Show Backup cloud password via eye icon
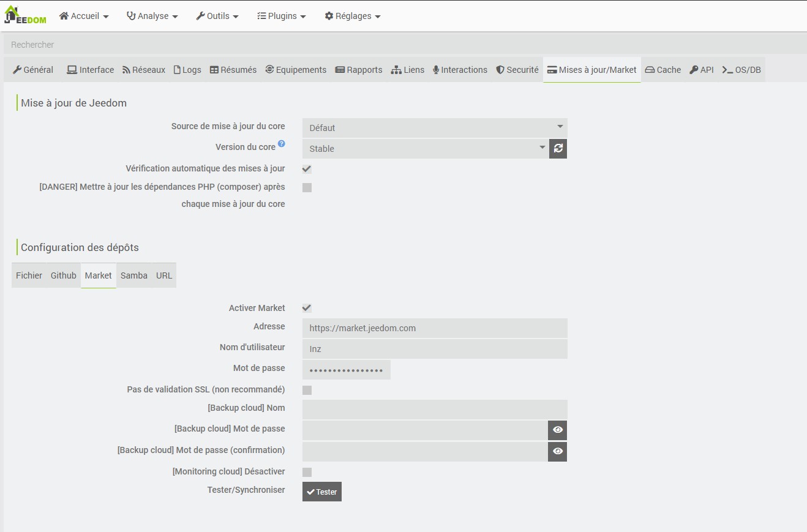This screenshot has height=532, width=807. [x=558, y=430]
